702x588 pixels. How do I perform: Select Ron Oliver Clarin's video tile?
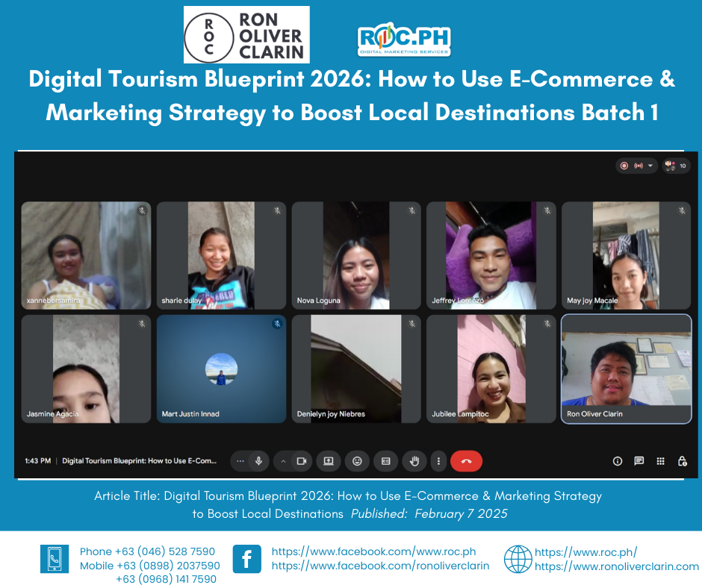pyautogui.click(x=626, y=369)
